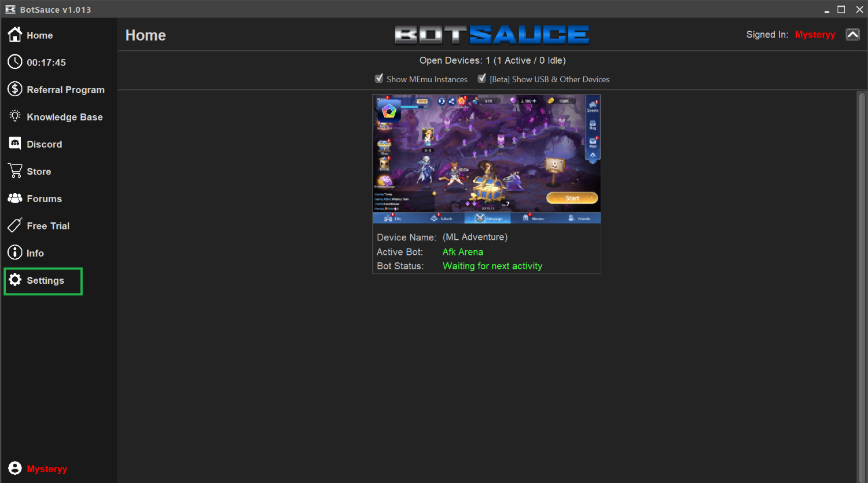Open the Store shopping cart icon
This screenshot has width=868, height=483.
click(15, 171)
